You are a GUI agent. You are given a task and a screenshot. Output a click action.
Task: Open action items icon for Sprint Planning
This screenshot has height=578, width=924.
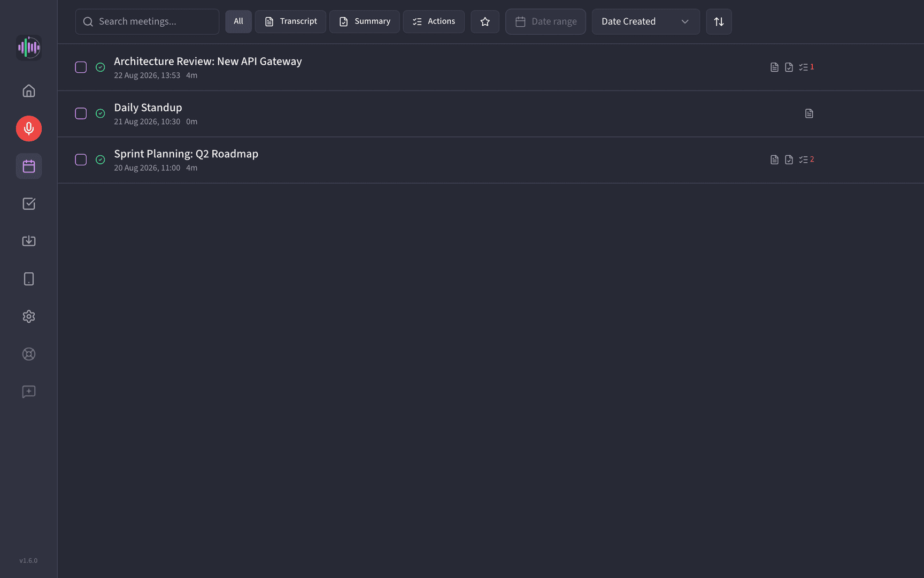click(806, 159)
